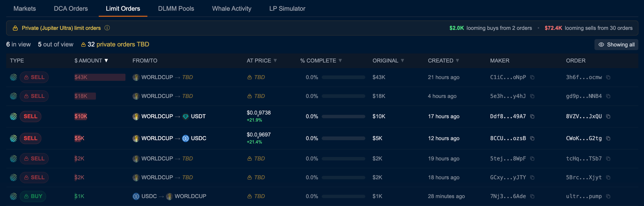Image resolution: width=644 pixels, height=206 pixels.
Task: Copy maker address Ddf8...49A7
Action: pyautogui.click(x=532, y=116)
